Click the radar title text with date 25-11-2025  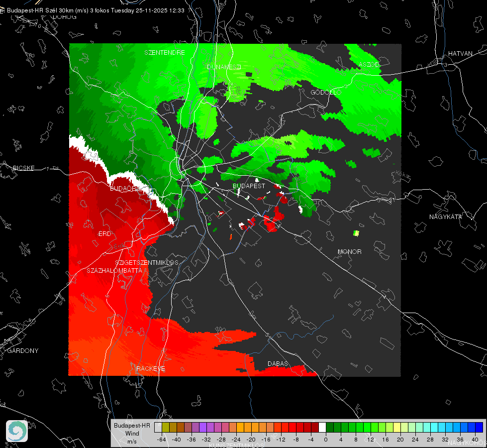coord(96,10)
